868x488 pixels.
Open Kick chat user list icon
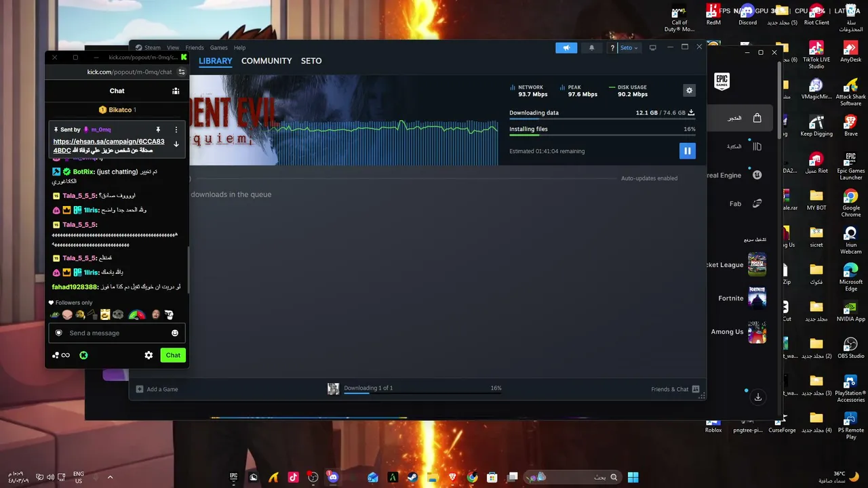176,91
